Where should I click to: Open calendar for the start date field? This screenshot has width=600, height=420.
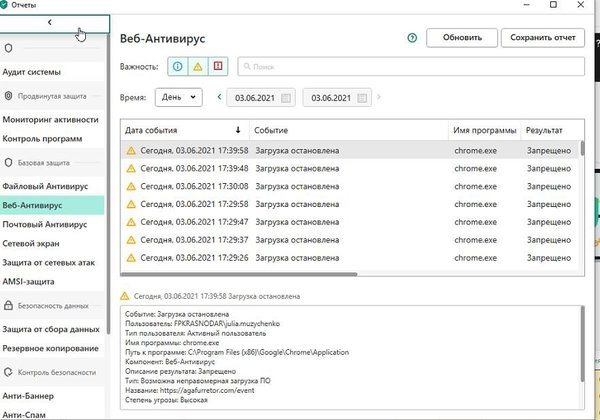287,98
